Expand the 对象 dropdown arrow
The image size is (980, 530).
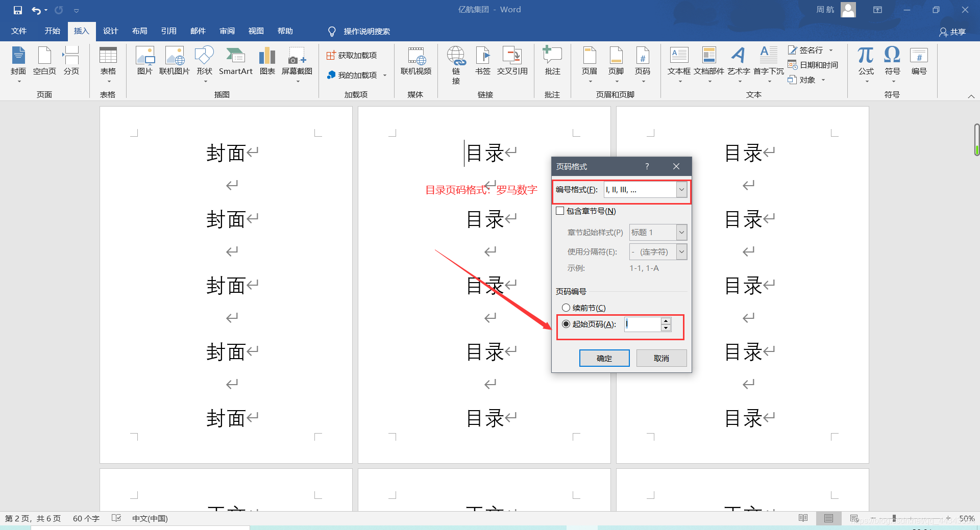click(x=823, y=80)
